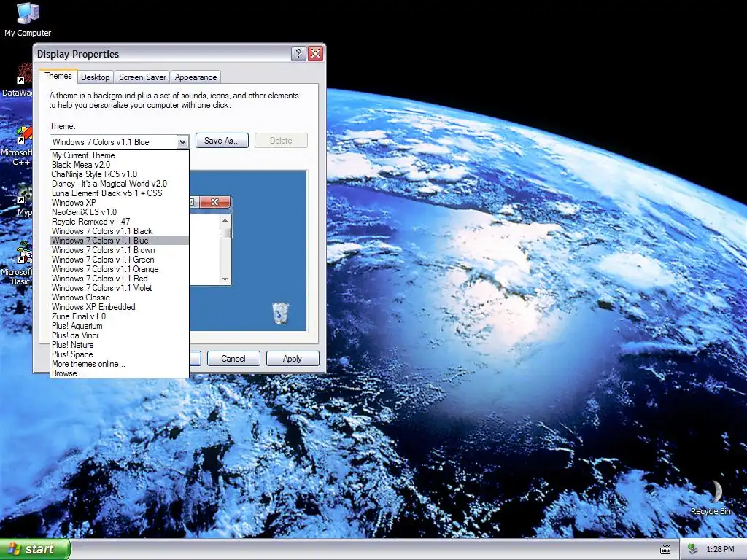Select the Windows Classic theme
Image resolution: width=747 pixels, height=560 pixels.
tap(120, 297)
